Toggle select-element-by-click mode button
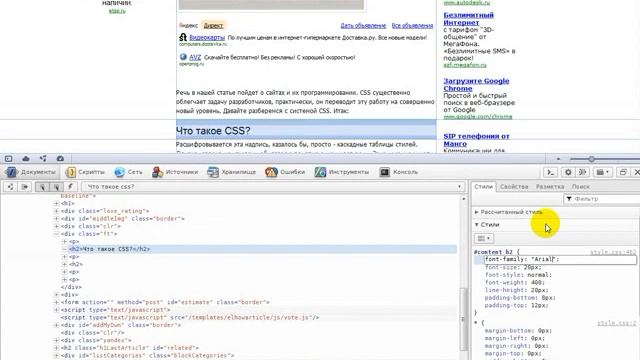 click(42, 187)
